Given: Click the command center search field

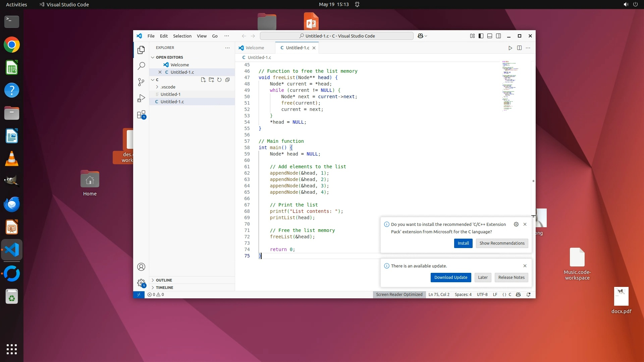Looking at the screenshot, I should (x=336, y=36).
